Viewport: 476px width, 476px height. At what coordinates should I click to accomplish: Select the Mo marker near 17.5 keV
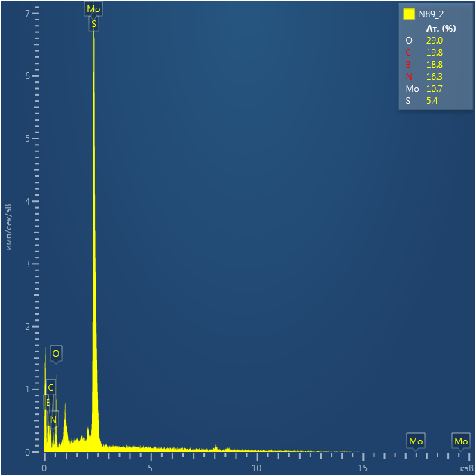coord(416,441)
